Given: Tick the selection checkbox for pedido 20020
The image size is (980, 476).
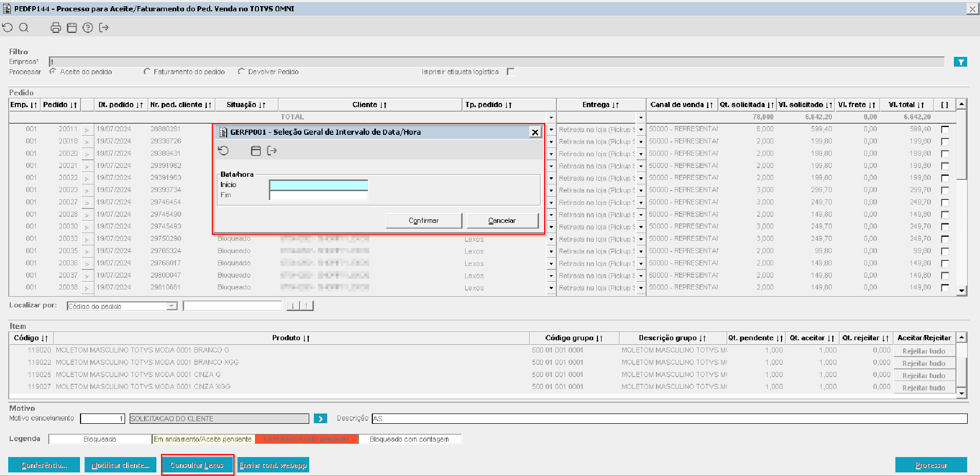Looking at the screenshot, I should point(945,154).
